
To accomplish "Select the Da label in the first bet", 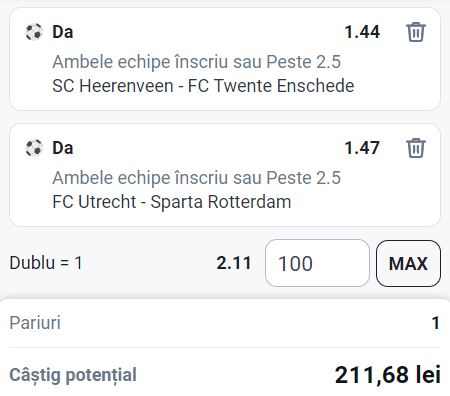I will [x=63, y=32].
